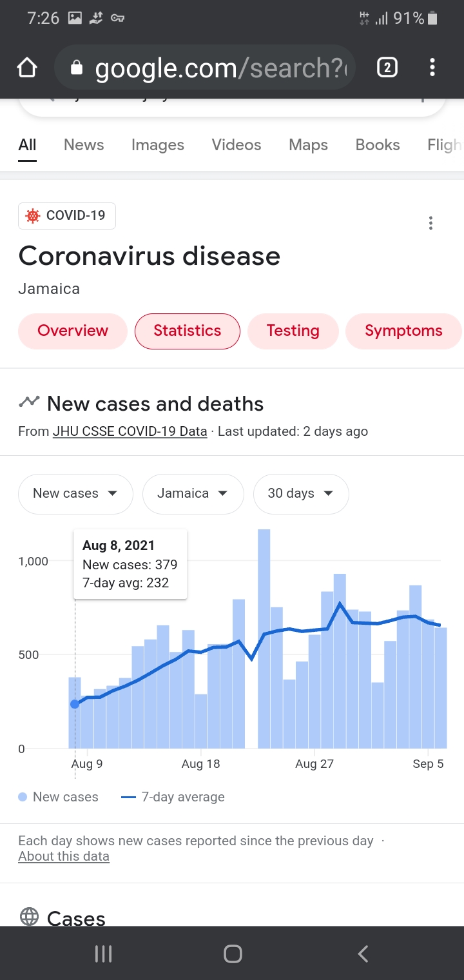Viewport: 464px width, 980px height.
Task: Tap the padlock icon in address bar
Action: click(x=77, y=68)
